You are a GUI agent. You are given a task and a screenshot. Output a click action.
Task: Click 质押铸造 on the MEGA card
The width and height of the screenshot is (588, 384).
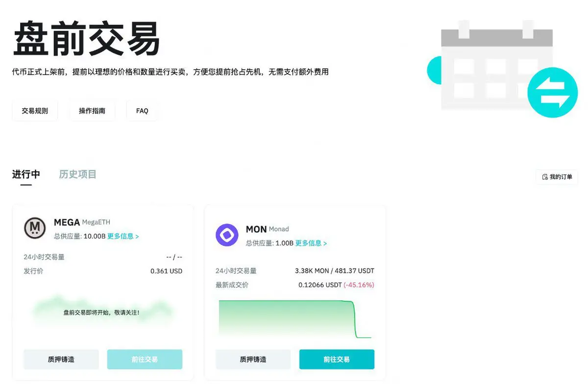point(61,359)
